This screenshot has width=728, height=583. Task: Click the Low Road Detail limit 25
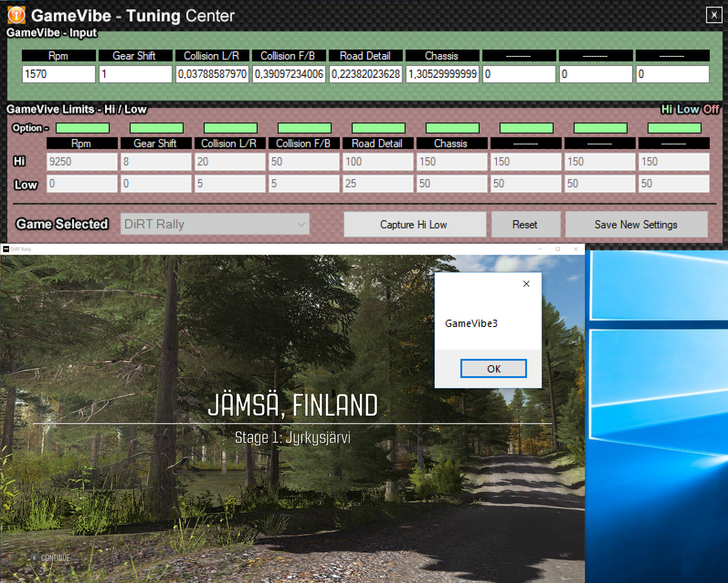click(378, 184)
